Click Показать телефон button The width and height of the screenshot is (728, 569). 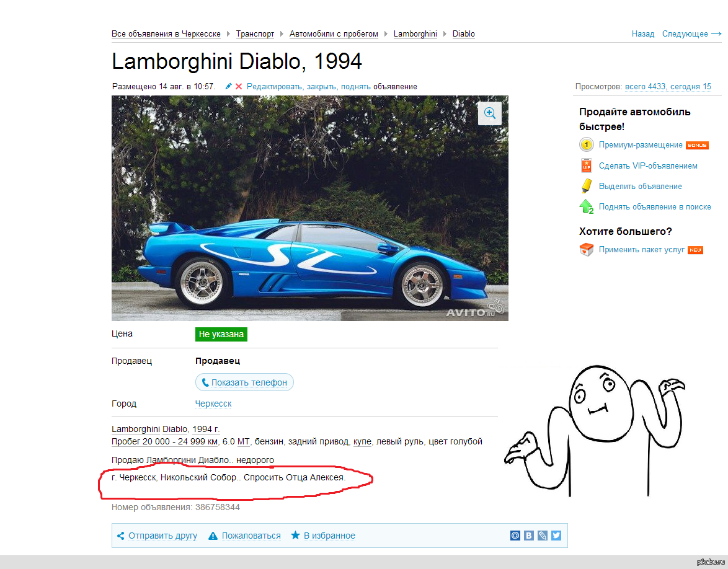tap(245, 382)
